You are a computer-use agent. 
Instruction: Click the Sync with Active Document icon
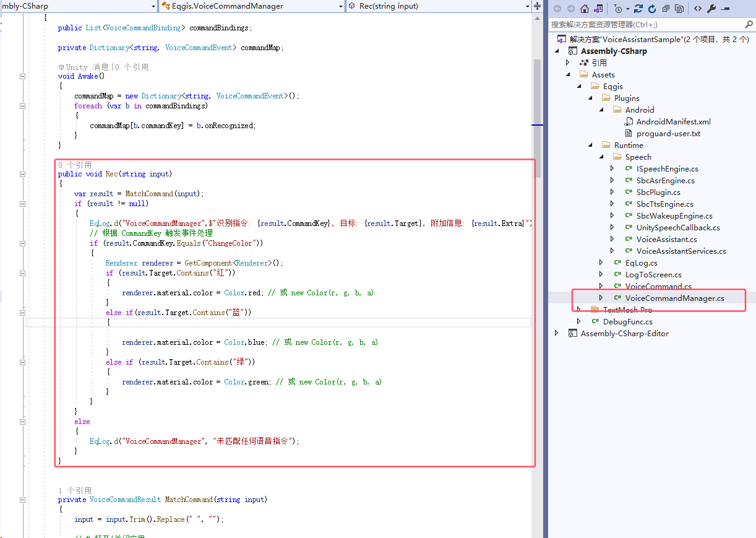coord(638,9)
